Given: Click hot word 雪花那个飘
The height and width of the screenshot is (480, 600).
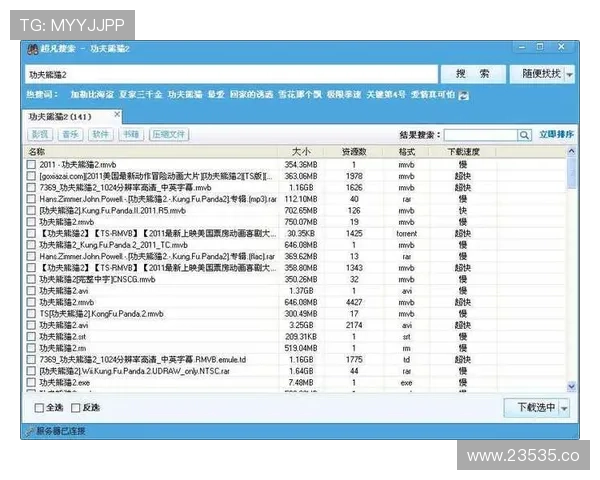Looking at the screenshot, I should (x=300, y=95).
